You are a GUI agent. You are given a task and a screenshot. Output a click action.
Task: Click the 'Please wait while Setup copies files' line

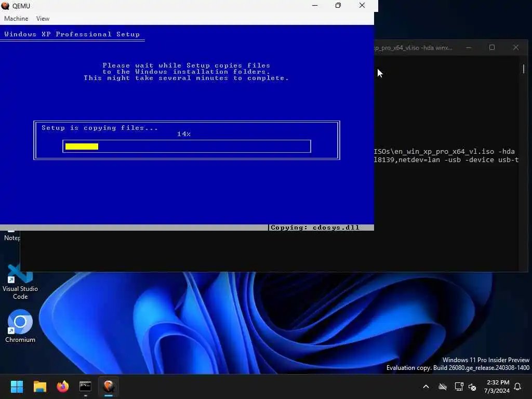pyautogui.click(x=187, y=65)
